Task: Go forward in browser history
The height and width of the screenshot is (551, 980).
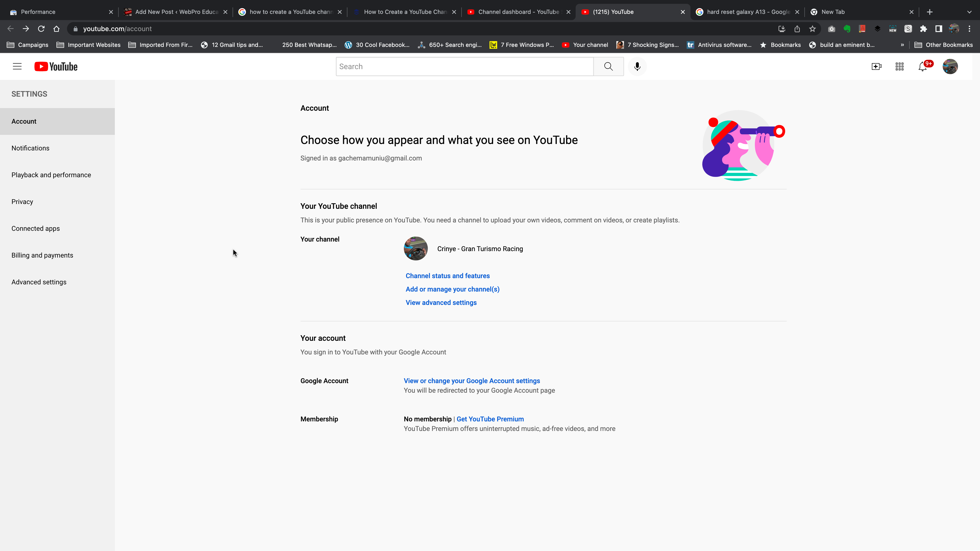Action: 26,29
